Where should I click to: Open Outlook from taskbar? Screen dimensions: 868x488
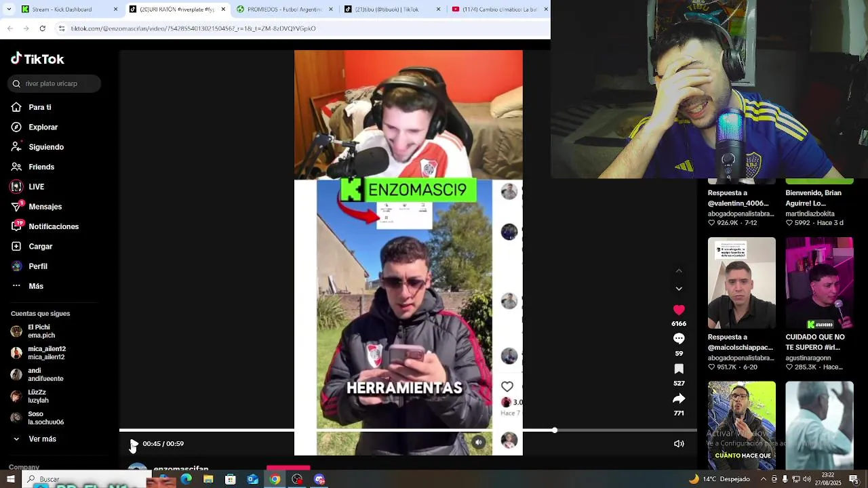pos(252,479)
